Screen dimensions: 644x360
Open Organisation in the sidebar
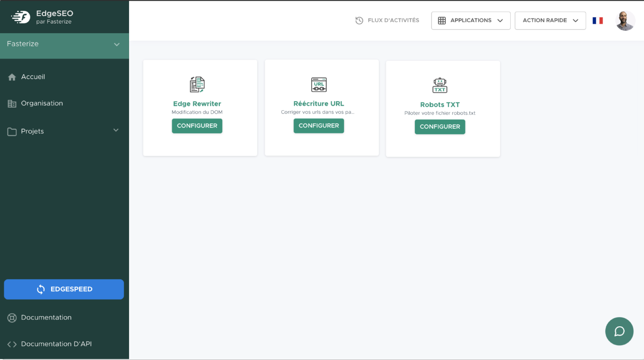pyautogui.click(x=41, y=103)
